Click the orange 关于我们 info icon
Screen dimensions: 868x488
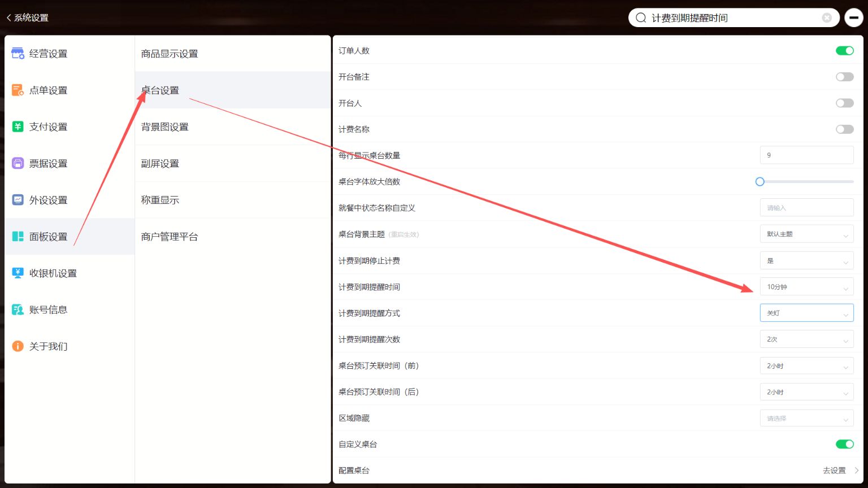(18, 346)
